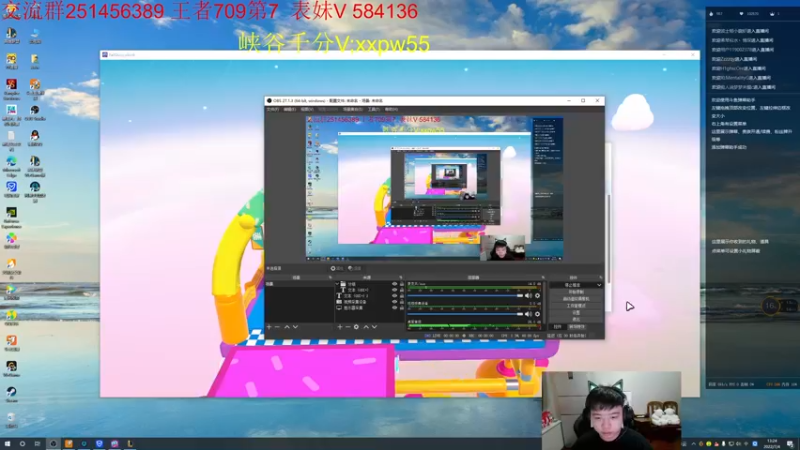Open the Scene Collection menu in OBS
The image size is (800, 450).
[353, 109]
